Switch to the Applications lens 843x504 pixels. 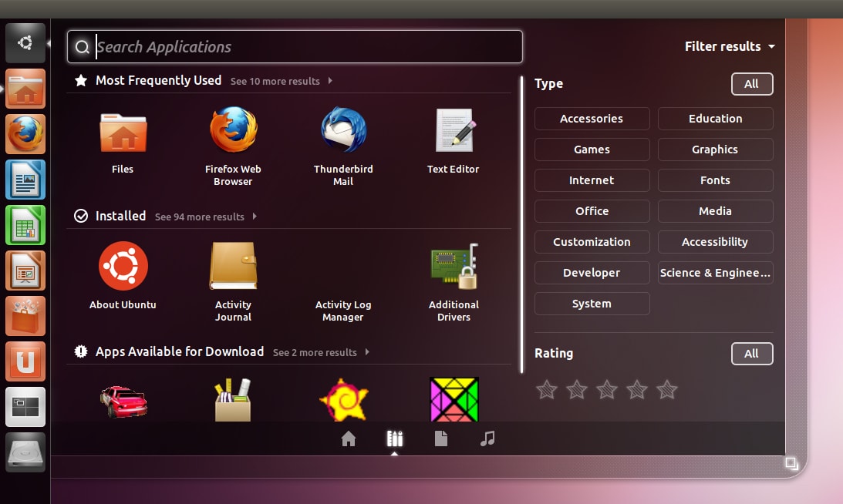tap(395, 439)
